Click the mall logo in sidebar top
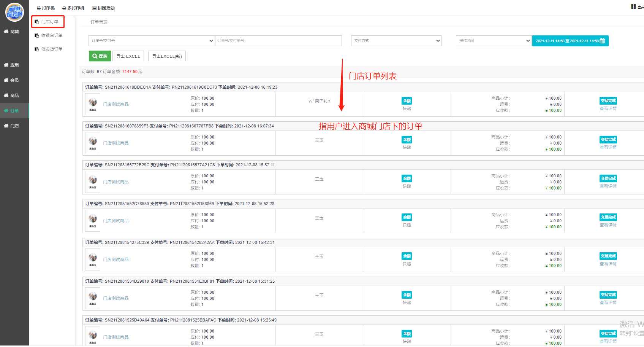Viewport: 644px width, 347px height. point(14,12)
